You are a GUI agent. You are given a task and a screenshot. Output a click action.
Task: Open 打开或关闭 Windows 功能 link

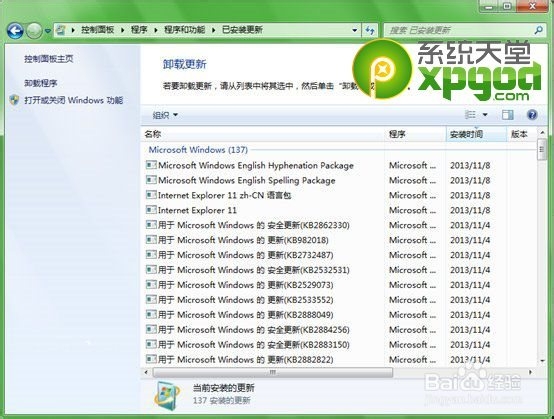pos(73,100)
